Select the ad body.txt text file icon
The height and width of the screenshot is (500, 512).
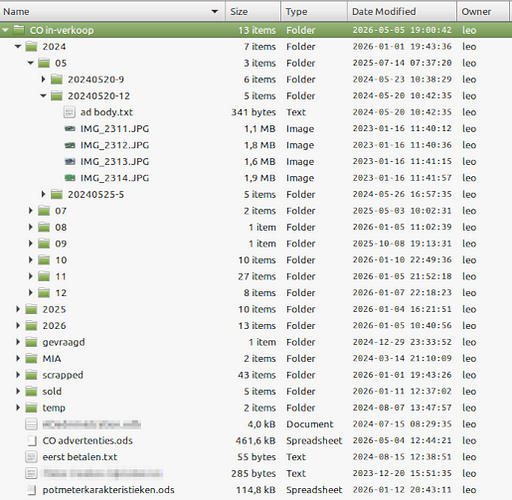click(69, 112)
